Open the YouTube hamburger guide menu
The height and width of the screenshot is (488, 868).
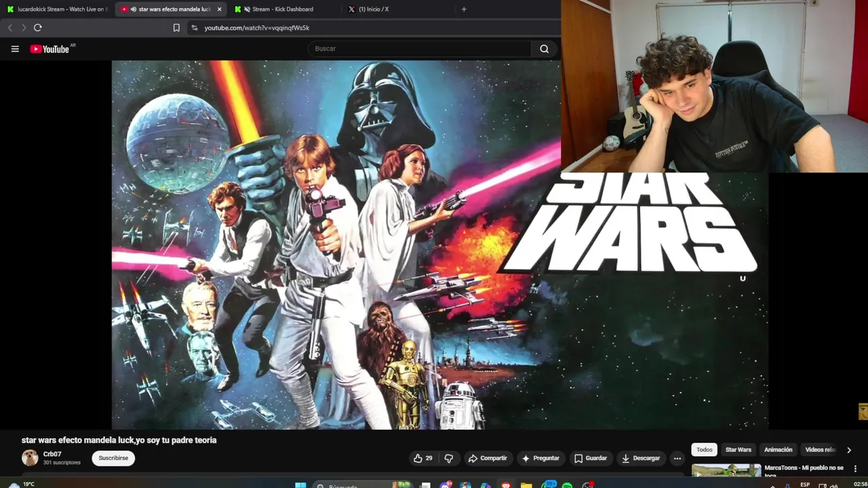pos(15,49)
